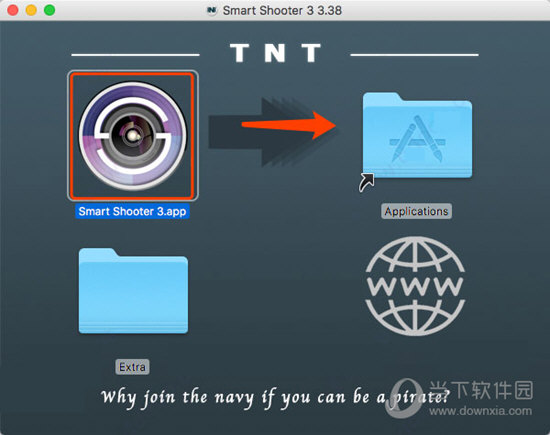Click the Smart Shooter 3.app file name
The width and height of the screenshot is (550, 435).
tap(132, 212)
